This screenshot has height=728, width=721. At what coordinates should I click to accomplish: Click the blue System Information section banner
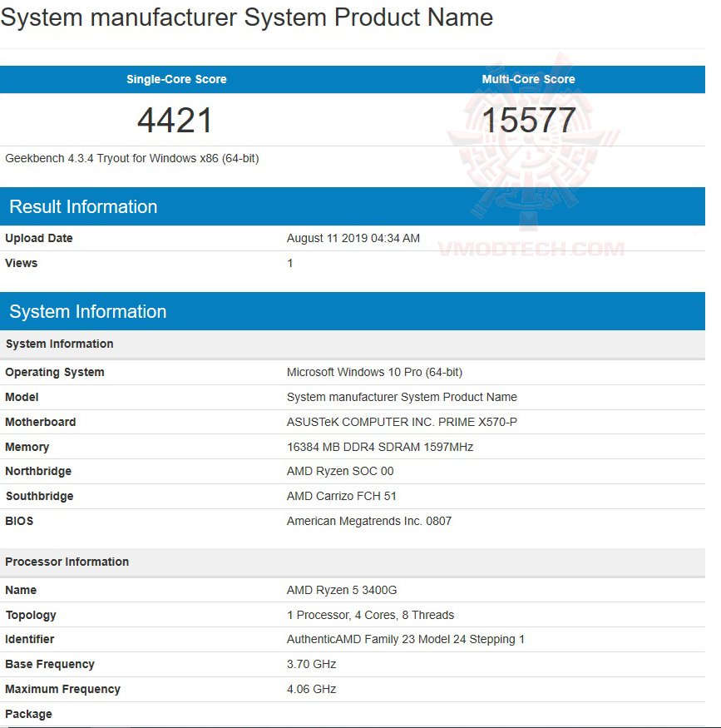pyautogui.click(x=353, y=311)
